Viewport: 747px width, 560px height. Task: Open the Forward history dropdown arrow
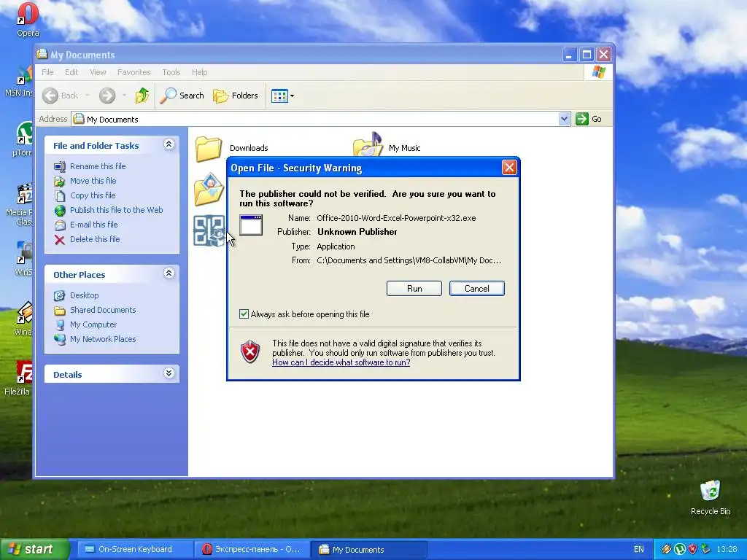coord(124,96)
